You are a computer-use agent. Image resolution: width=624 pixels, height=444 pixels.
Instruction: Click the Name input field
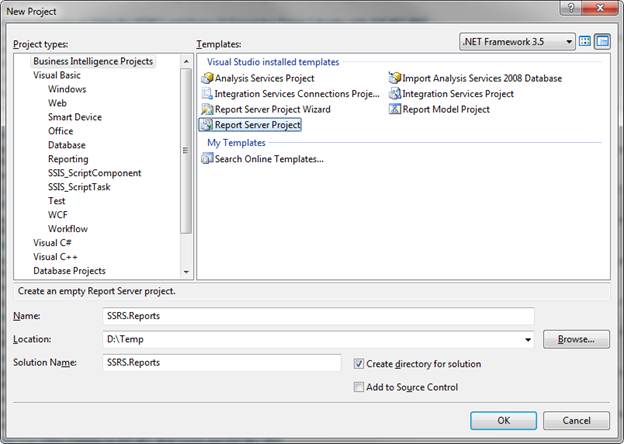[x=318, y=316]
